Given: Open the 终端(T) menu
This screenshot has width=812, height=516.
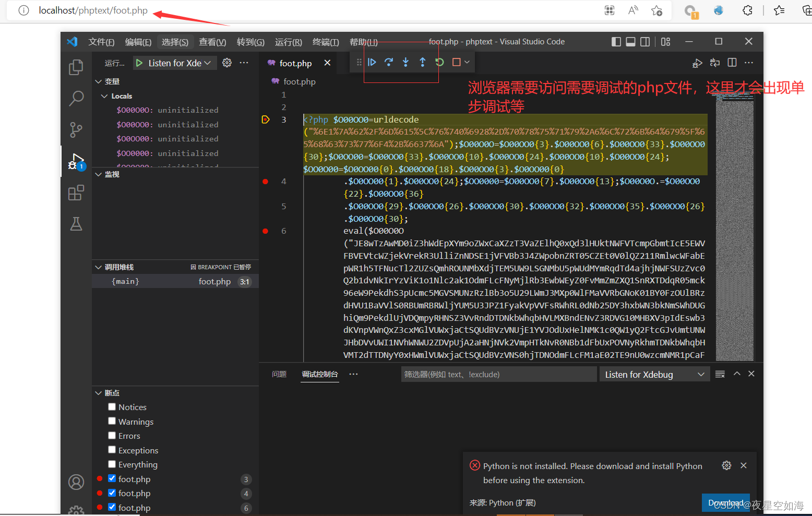Looking at the screenshot, I should click(x=326, y=42).
